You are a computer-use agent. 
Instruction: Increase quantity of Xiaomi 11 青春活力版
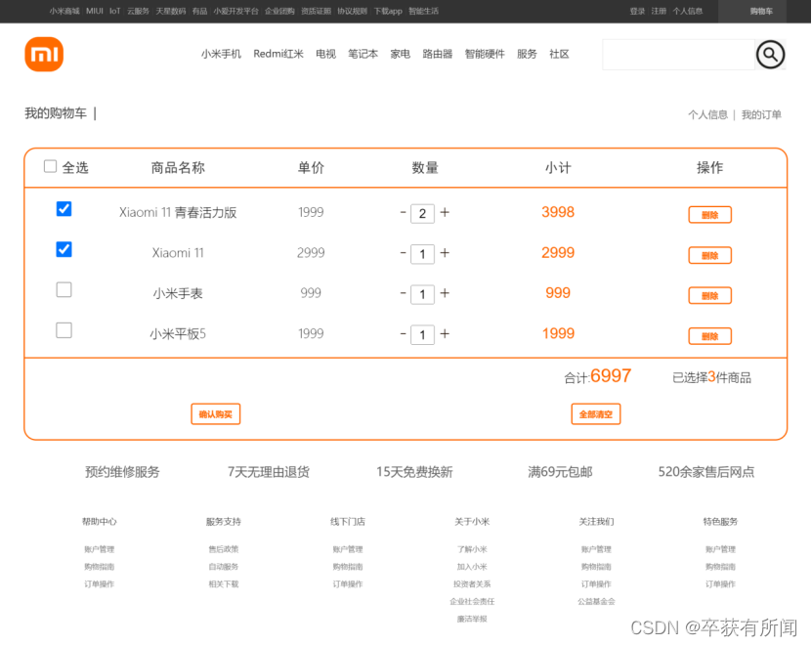tap(445, 212)
